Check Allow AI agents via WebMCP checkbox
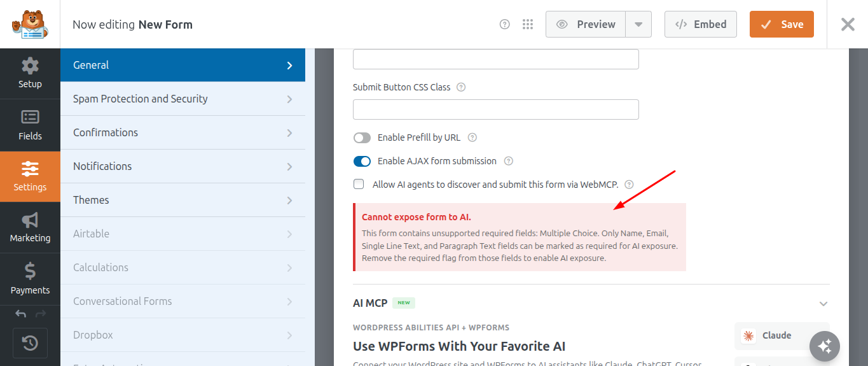868x366 pixels. click(x=359, y=184)
